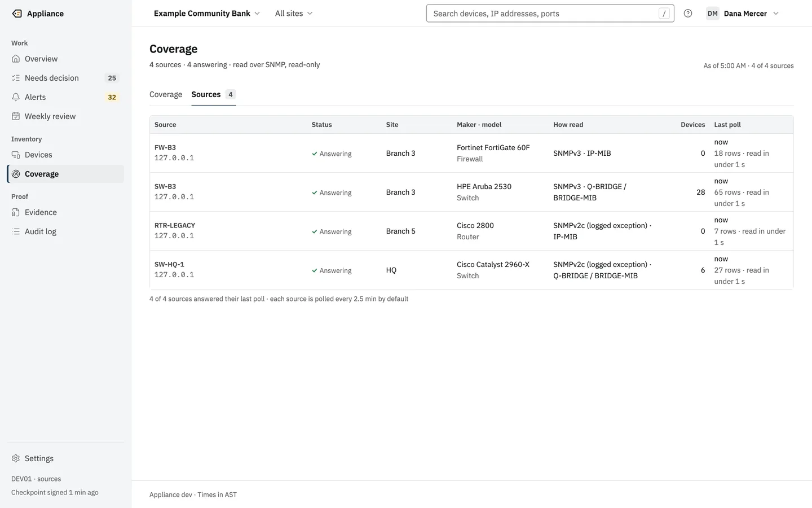Screen dimensions: 812x508
Task: Click the Coverage target icon
Action: pyautogui.click(x=16, y=174)
